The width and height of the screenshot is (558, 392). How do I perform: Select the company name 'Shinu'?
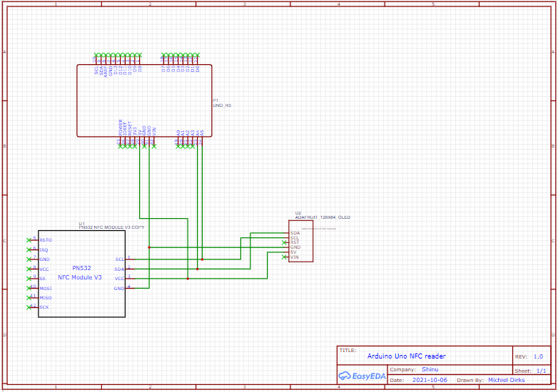click(x=430, y=369)
